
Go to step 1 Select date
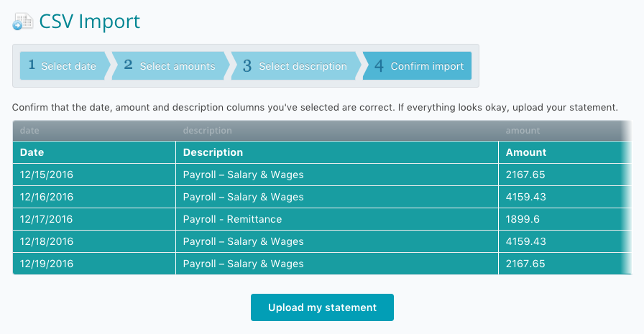tap(63, 65)
